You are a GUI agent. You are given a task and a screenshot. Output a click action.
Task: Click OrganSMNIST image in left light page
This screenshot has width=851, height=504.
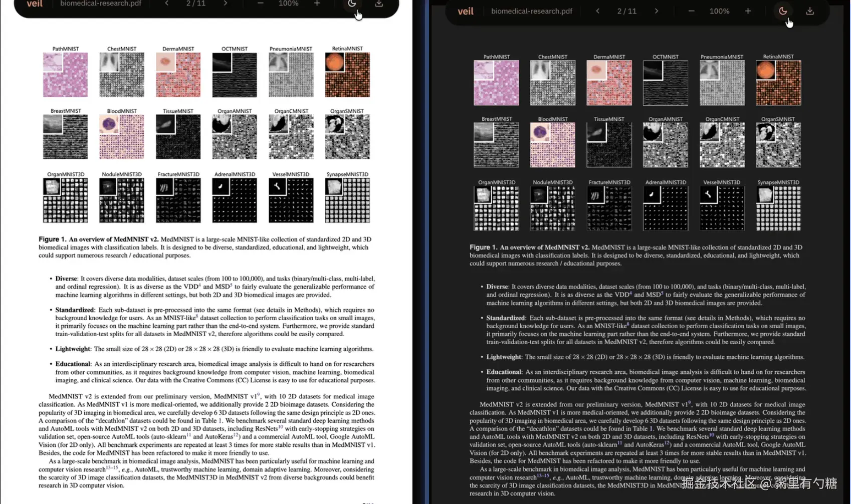point(347,137)
